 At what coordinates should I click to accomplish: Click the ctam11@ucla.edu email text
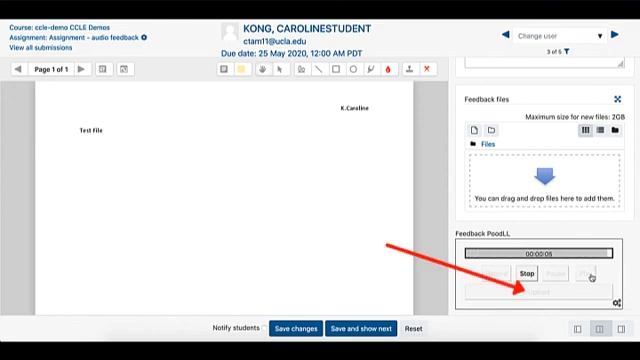(275, 41)
